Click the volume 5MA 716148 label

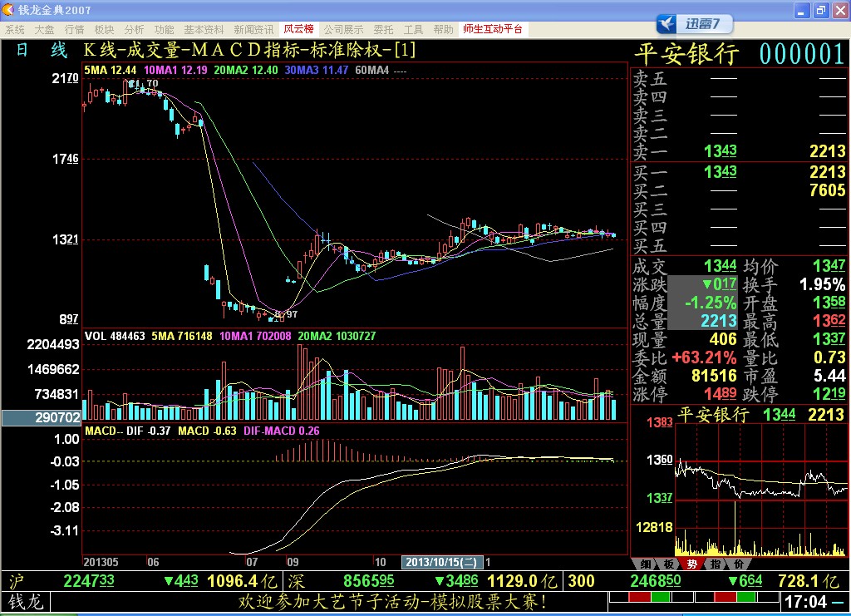(182, 336)
